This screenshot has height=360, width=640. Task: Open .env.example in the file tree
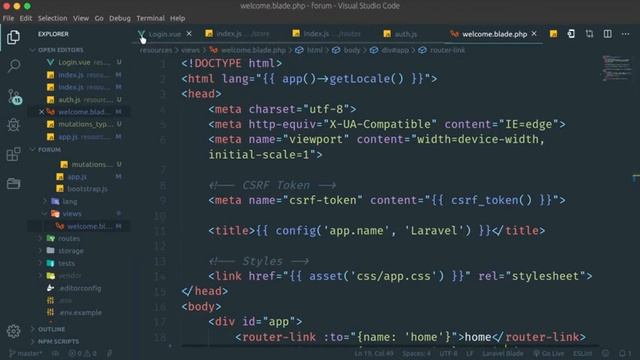(80, 313)
